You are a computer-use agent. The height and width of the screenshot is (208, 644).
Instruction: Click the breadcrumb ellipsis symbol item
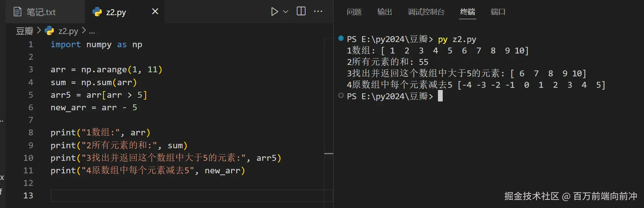(x=92, y=31)
